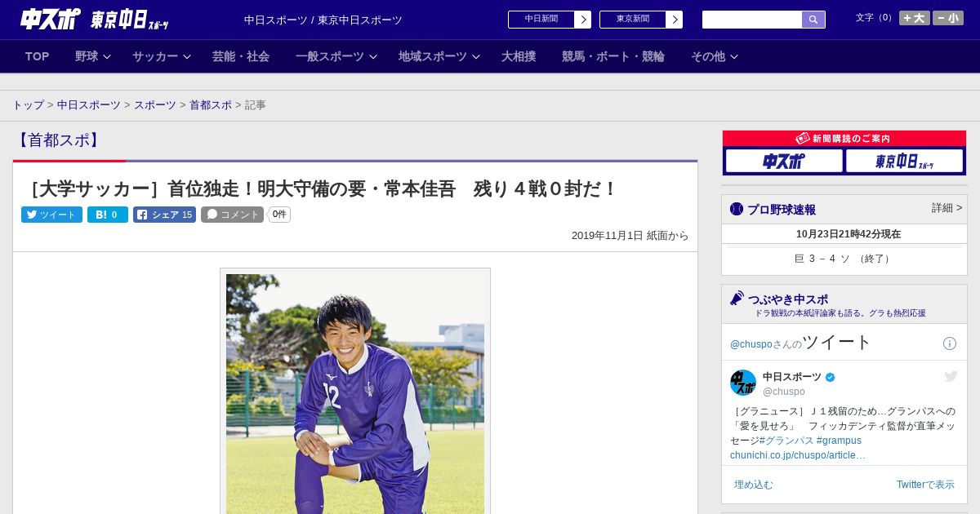Click score 巨 3 − 4 ソ (終了)

844,259
